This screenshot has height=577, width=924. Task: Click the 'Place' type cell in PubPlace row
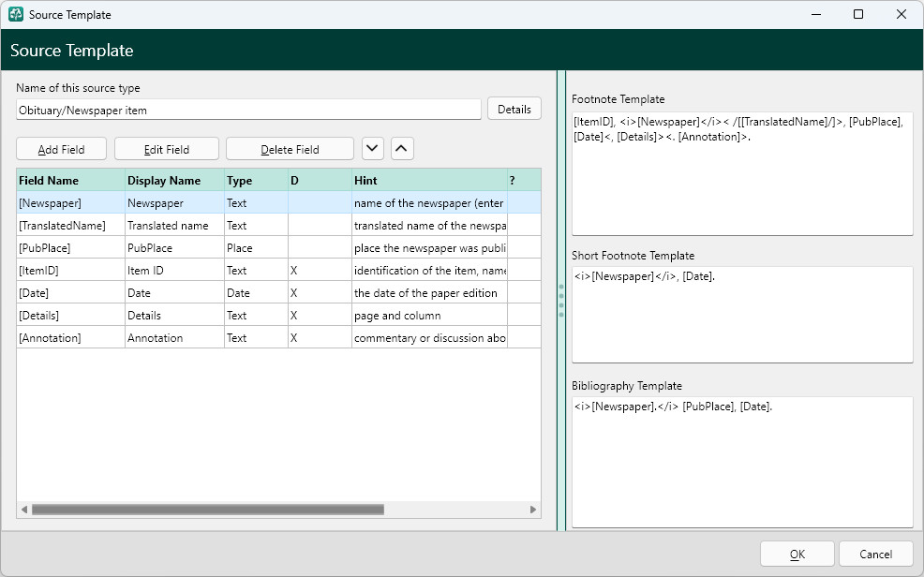pyautogui.click(x=256, y=248)
